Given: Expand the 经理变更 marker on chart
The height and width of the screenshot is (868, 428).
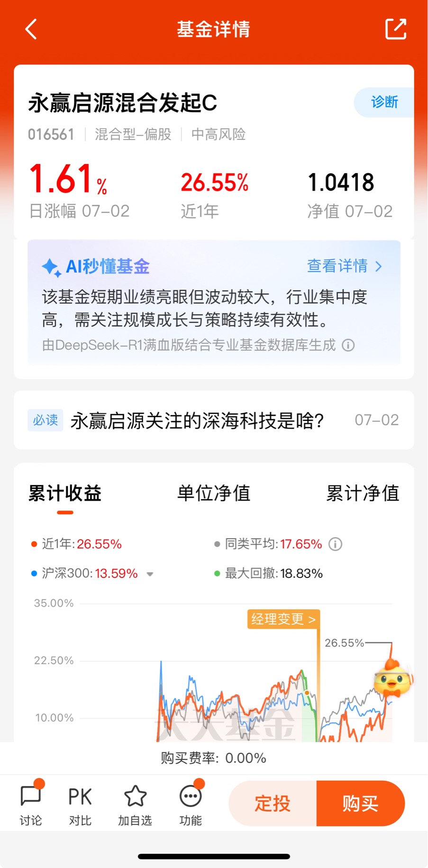Looking at the screenshot, I should point(283,619).
